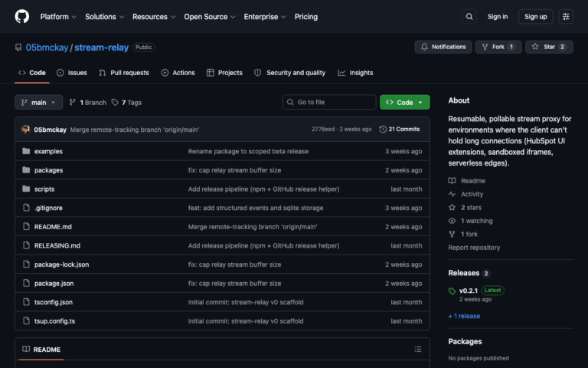The height and width of the screenshot is (368, 588).
Task: Open the main branch selector dropdown
Action: (38, 102)
